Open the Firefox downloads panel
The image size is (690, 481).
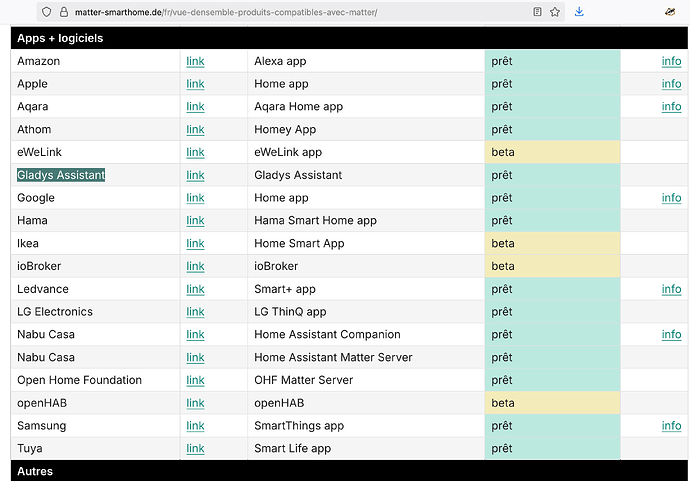[580, 12]
